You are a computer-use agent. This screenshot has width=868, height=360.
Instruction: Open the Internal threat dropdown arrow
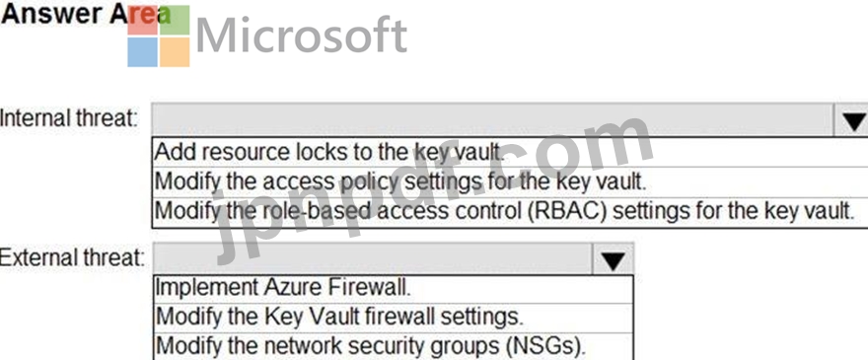point(851,119)
